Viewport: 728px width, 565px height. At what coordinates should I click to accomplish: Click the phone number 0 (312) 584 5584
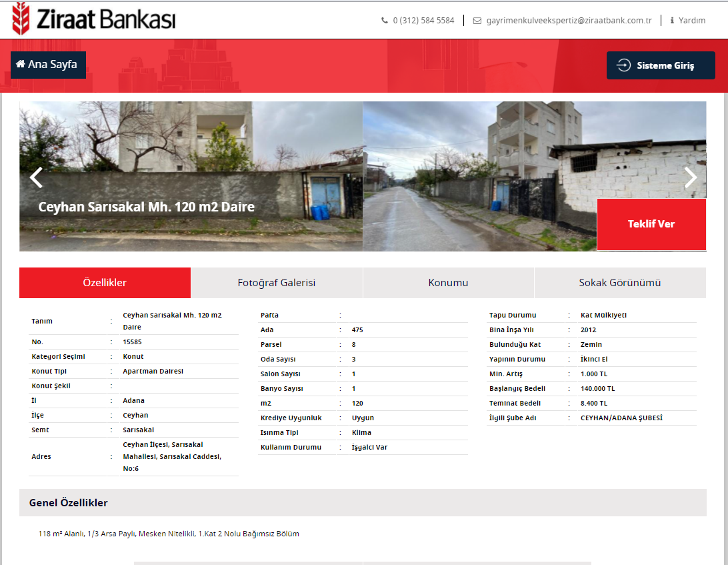423,21
